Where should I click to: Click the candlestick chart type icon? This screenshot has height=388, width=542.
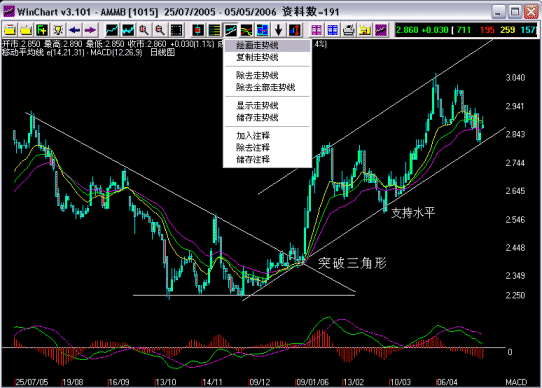(198, 30)
